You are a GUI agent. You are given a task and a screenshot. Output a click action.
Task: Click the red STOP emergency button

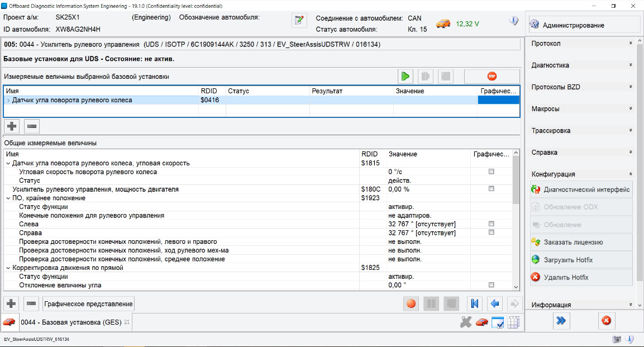coord(492,77)
